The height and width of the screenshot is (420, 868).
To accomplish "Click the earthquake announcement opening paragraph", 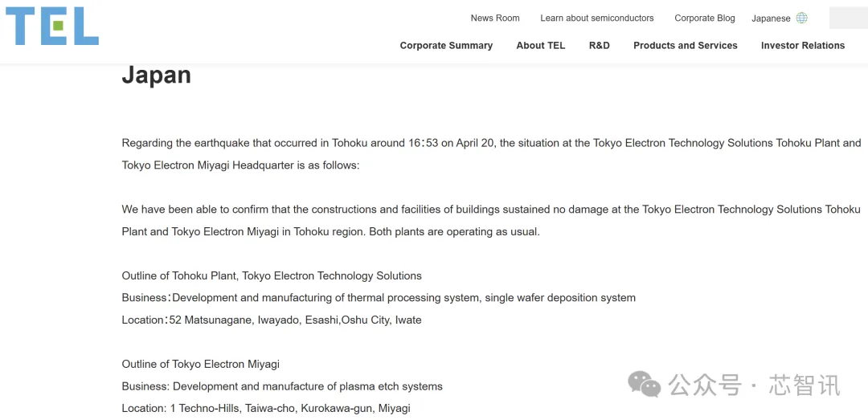I will (x=491, y=154).
